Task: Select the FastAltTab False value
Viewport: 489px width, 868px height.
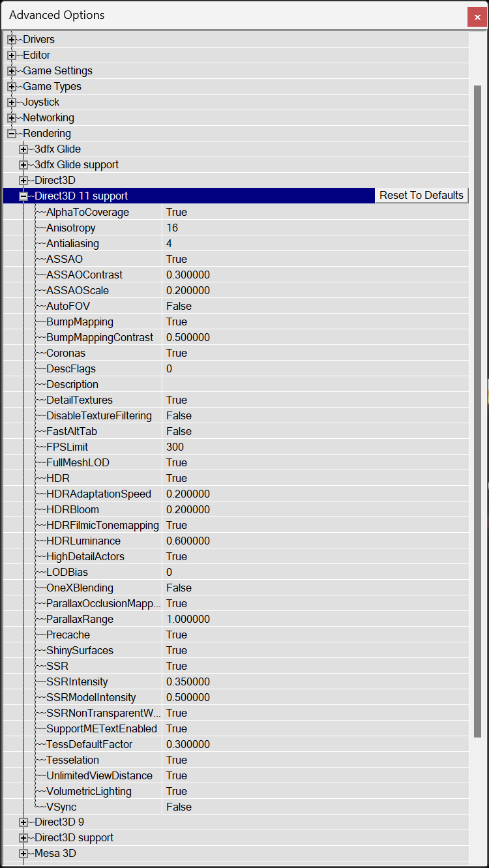Action: pyautogui.click(x=179, y=431)
